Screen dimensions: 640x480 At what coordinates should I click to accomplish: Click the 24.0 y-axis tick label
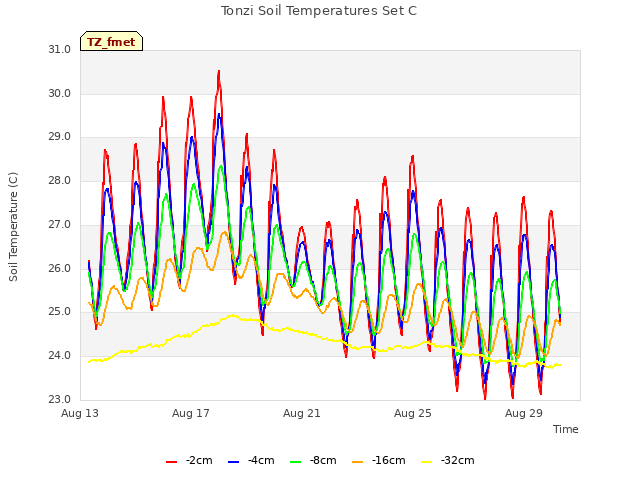(60, 356)
